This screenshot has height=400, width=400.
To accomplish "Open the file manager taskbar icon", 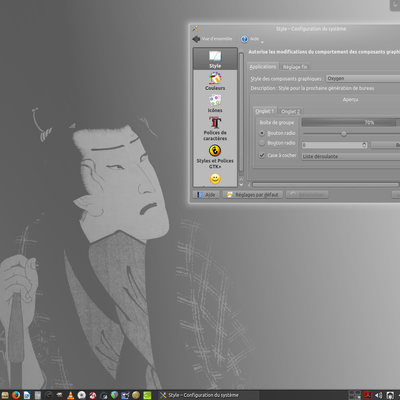I will pyautogui.click(x=5, y=395).
